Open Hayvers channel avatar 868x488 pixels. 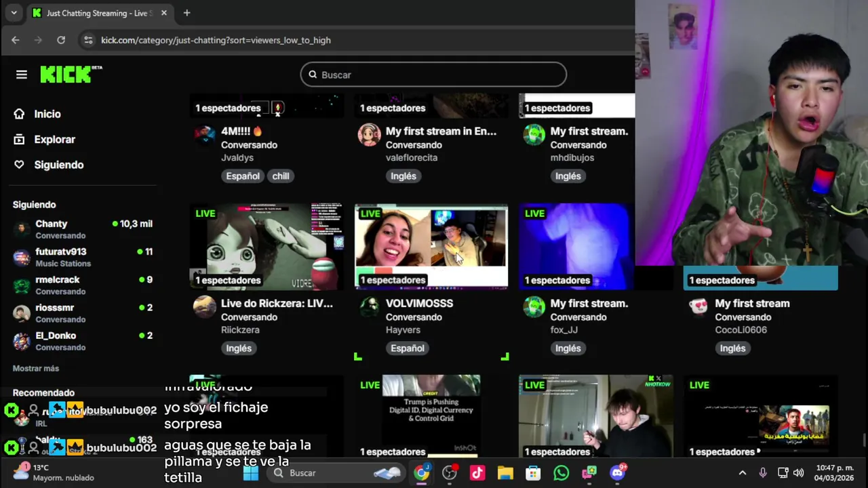pyautogui.click(x=370, y=306)
